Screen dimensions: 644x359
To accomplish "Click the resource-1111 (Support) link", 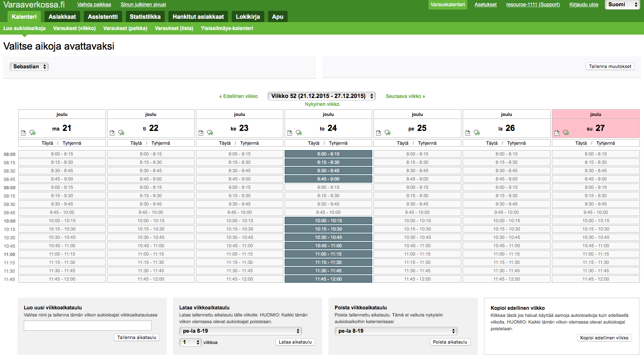I will [x=533, y=5].
